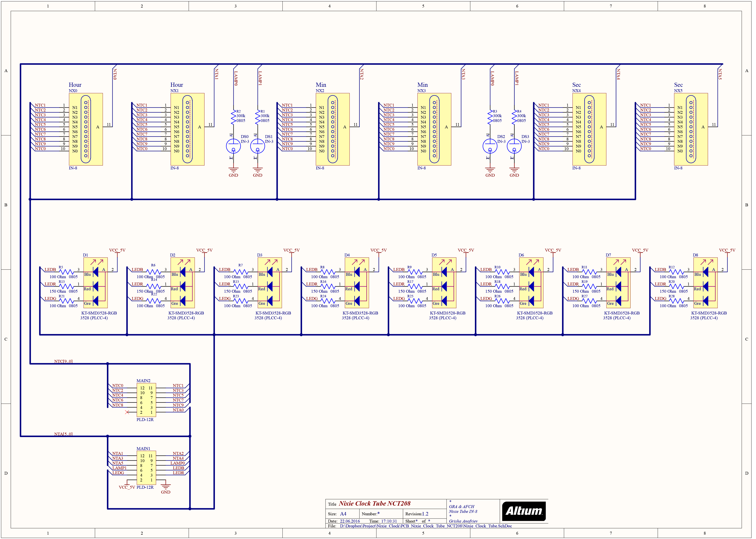Click the NTA0 net label at MAIN2

(178, 410)
